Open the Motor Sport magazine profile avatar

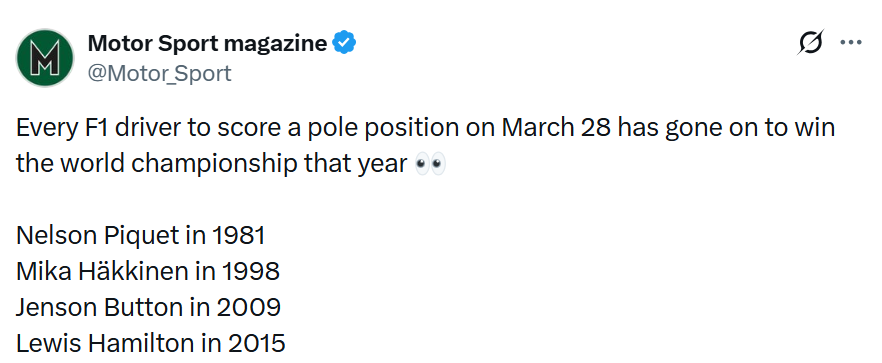(45, 58)
